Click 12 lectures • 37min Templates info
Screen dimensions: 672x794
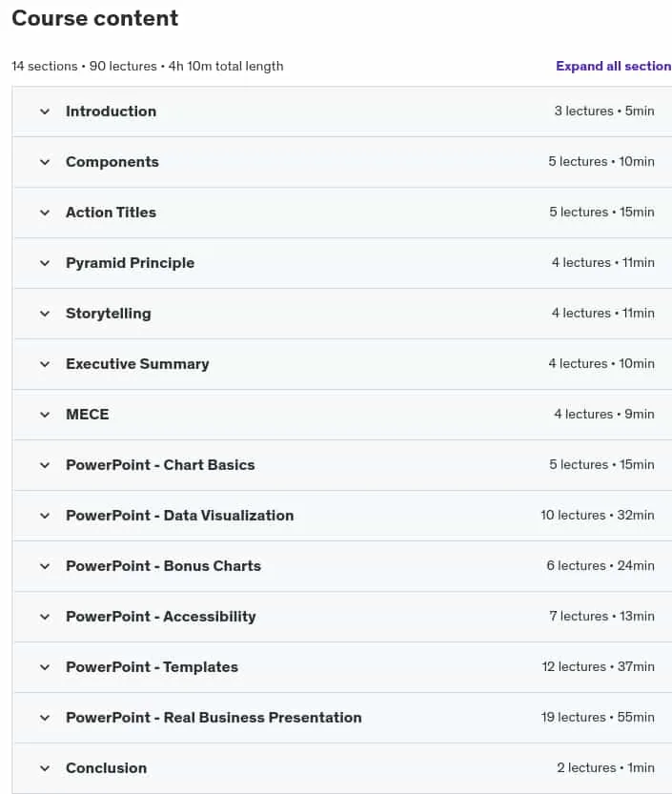point(598,666)
